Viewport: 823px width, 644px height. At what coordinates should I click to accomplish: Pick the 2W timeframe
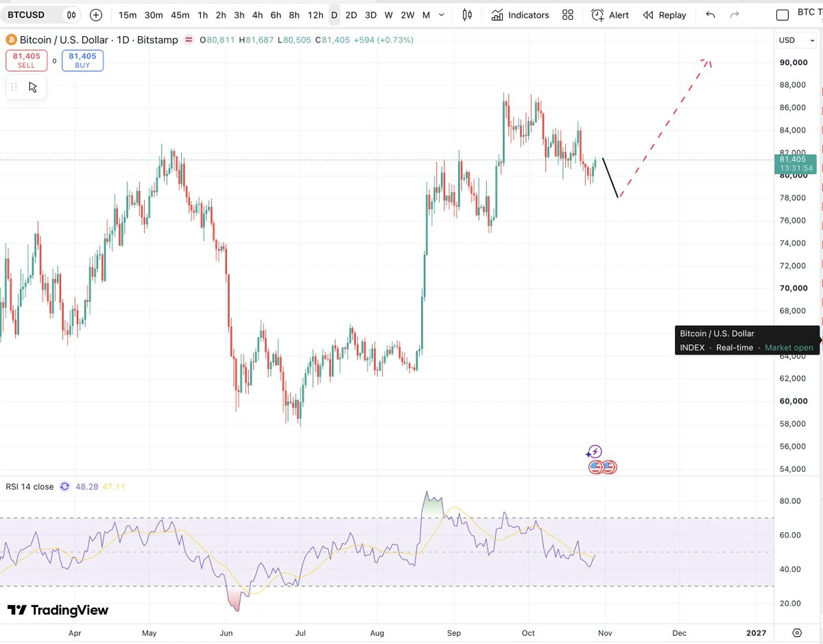point(407,15)
